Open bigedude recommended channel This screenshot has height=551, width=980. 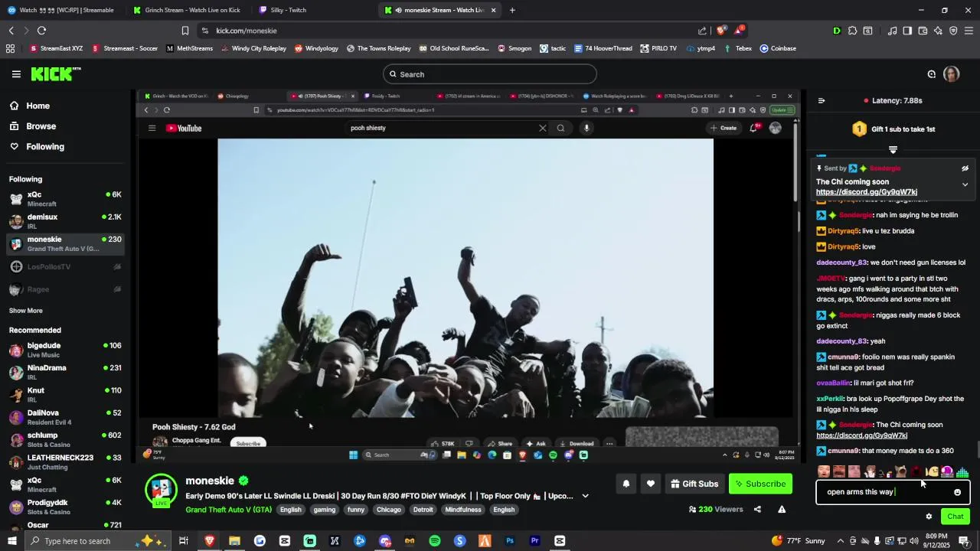click(65, 350)
